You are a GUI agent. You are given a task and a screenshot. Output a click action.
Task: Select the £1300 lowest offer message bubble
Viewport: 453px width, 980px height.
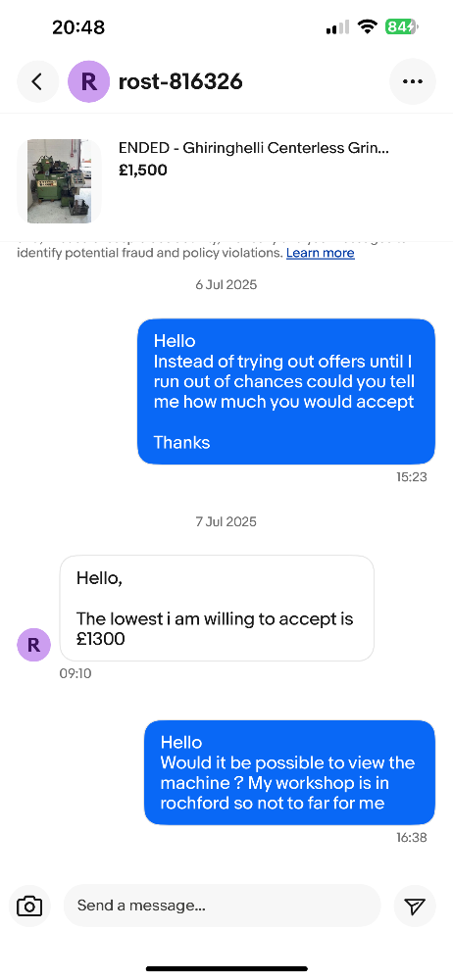click(217, 609)
